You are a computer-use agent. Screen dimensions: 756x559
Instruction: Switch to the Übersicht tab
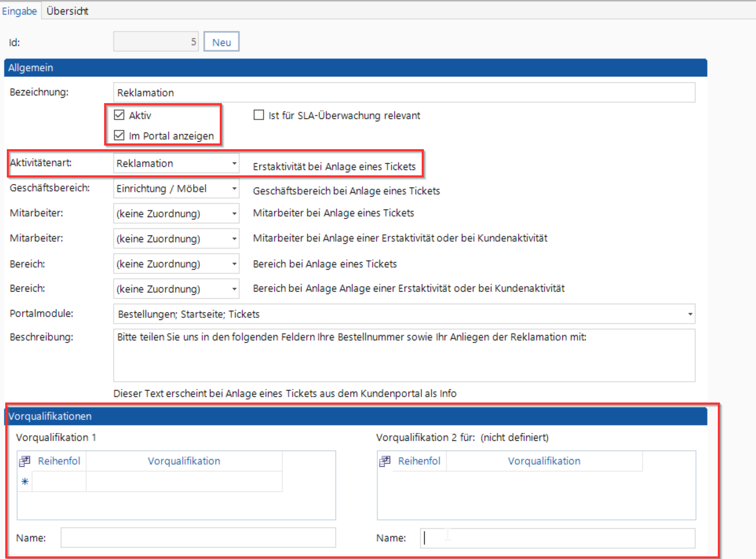pyautogui.click(x=67, y=11)
